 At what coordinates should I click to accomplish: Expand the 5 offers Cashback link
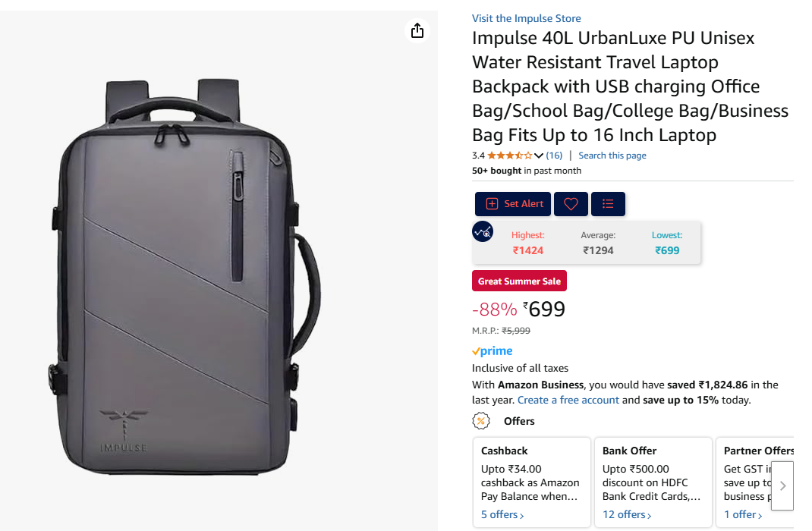(502, 514)
